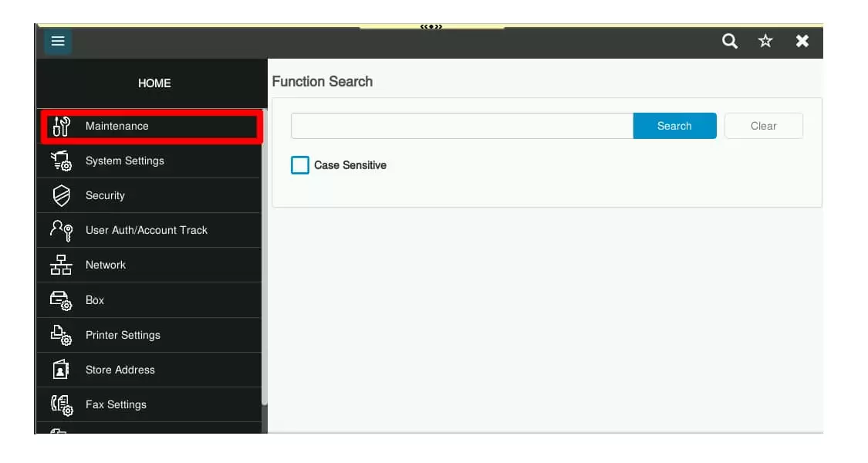Viewport: 868px width, 463px height.
Task: Click the sidebar vertical scrollbar
Action: (x=265, y=258)
